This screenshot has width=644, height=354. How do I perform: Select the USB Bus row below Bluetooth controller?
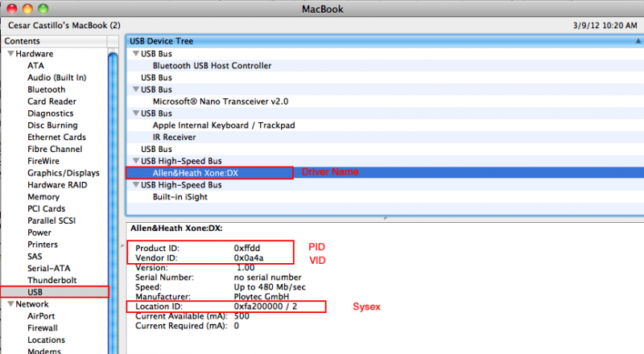click(156, 77)
